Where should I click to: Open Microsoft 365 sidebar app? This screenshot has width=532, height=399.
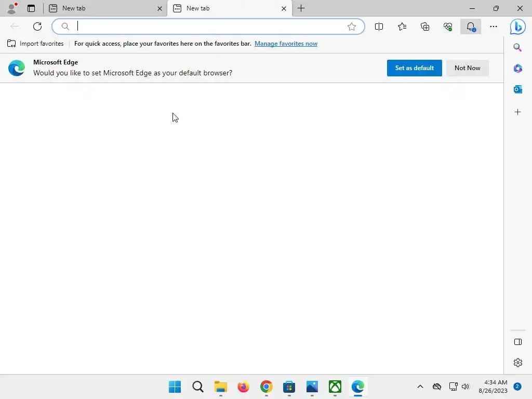[517, 69]
